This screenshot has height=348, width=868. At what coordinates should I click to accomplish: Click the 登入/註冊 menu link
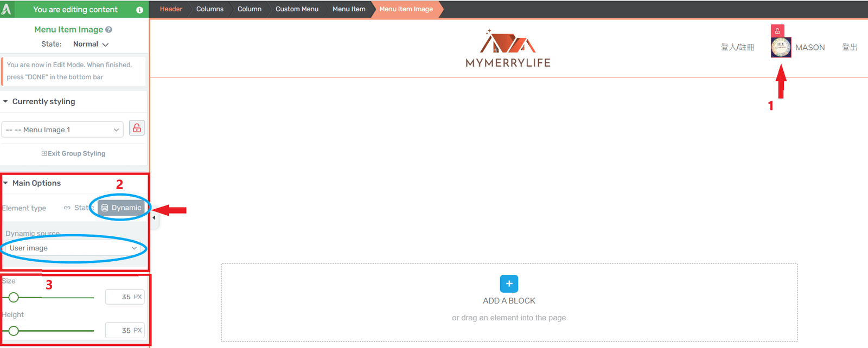coord(737,47)
